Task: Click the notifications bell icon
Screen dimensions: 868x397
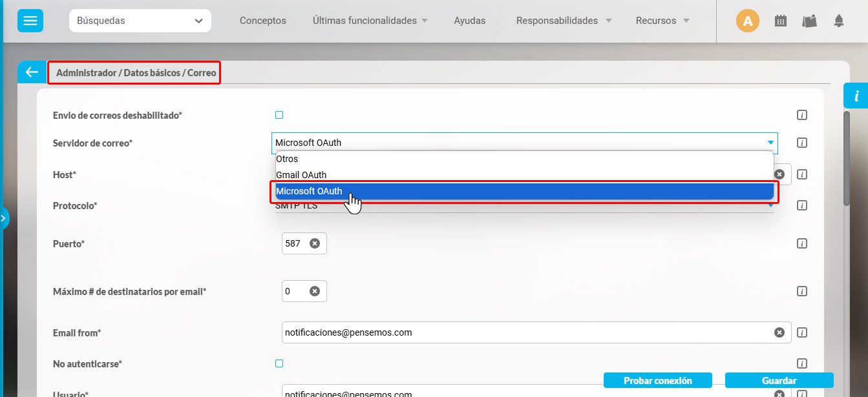Action: (x=839, y=21)
